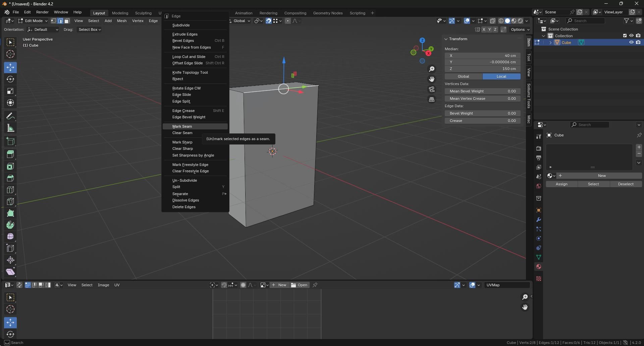The width and height of the screenshot is (644, 346).
Task: Open Render properties via camera icon
Action: click(x=538, y=148)
